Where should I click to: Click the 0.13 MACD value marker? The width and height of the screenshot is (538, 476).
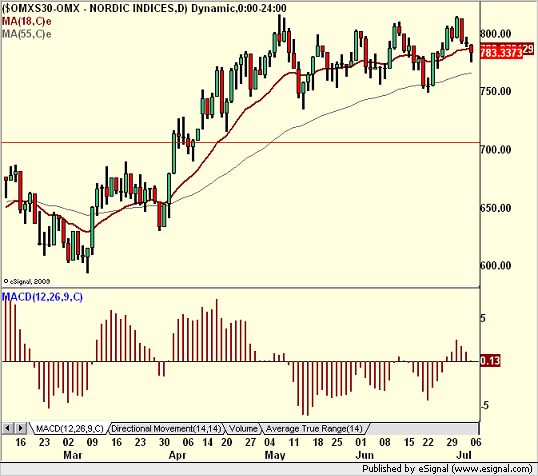pyautogui.click(x=490, y=361)
